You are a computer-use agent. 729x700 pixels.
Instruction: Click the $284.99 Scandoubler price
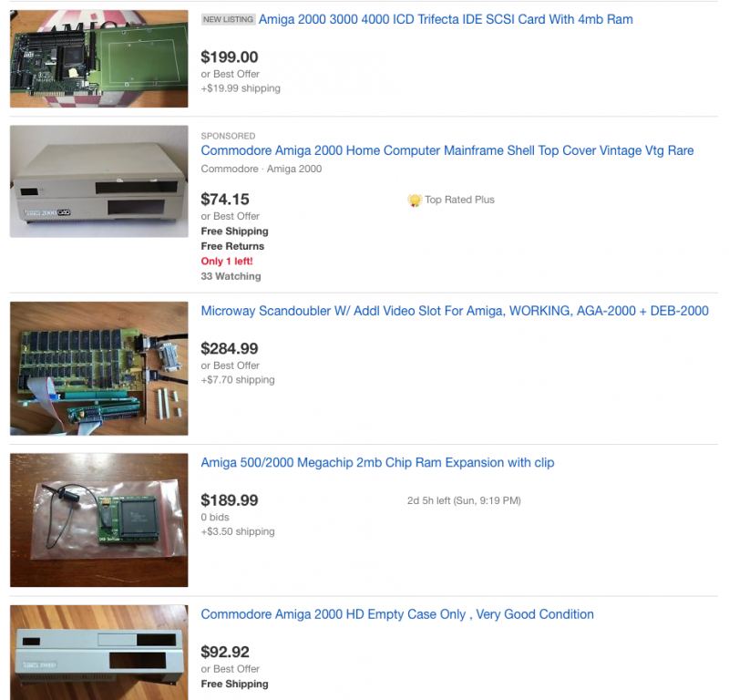coord(230,349)
